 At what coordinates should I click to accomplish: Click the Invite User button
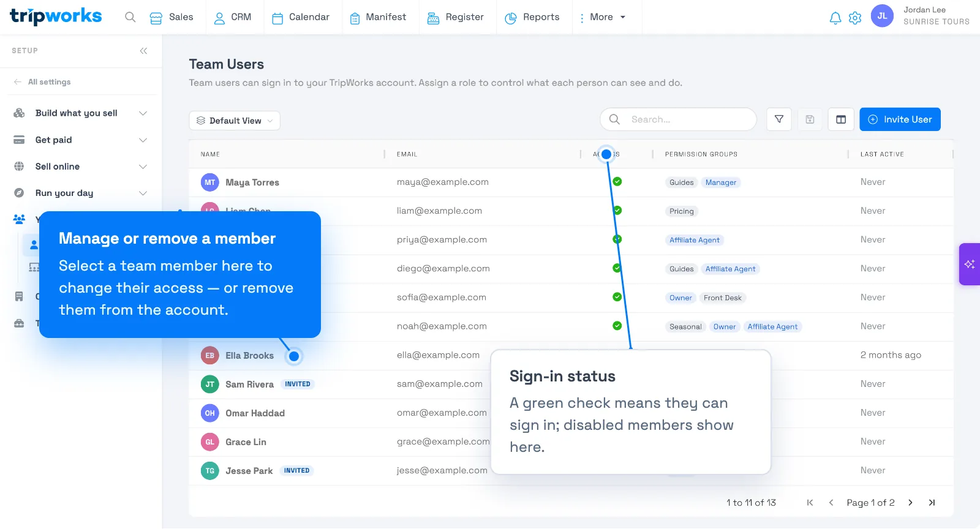pyautogui.click(x=900, y=119)
